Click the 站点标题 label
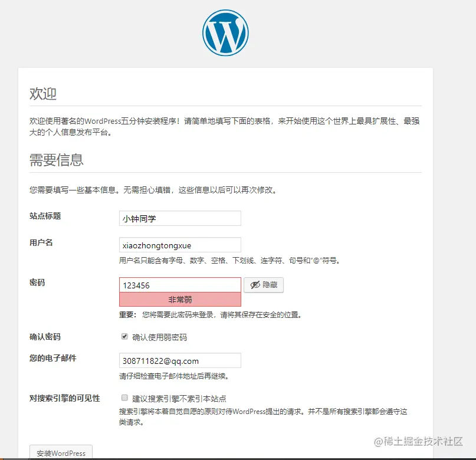The height and width of the screenshot is (460, 476). (45, 216)
